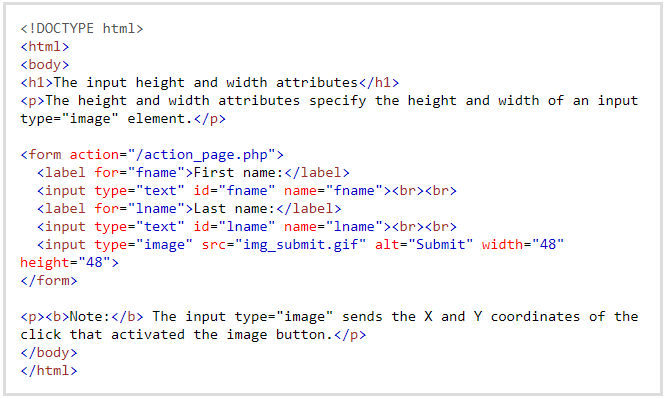
Task: Click the Last name label line
Action: tap(189, 209)
